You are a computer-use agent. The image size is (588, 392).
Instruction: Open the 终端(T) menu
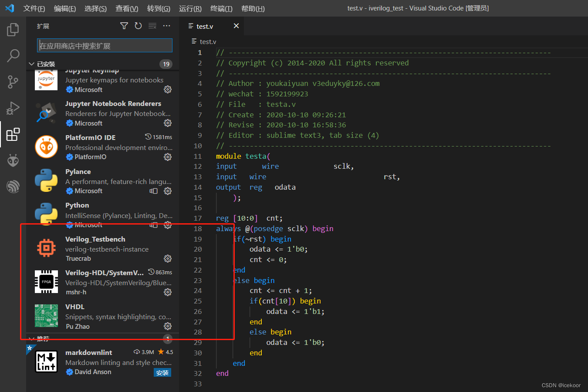[x=221, y=8]
